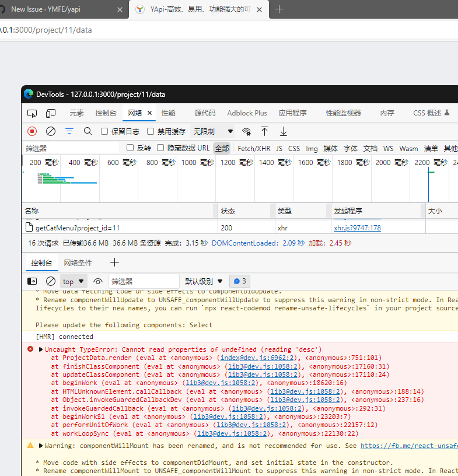Toggle the device emulation icon

[51, 114]
